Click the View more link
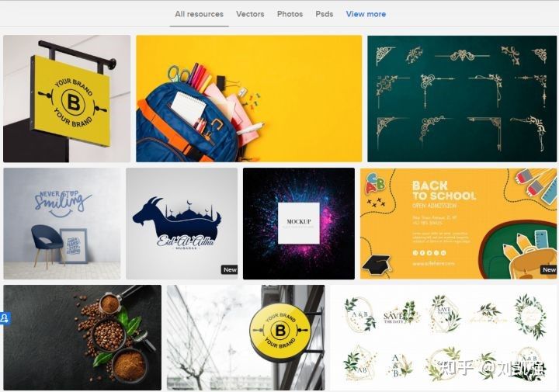Viewport: 559px width, 392px height. click(366, 14)
